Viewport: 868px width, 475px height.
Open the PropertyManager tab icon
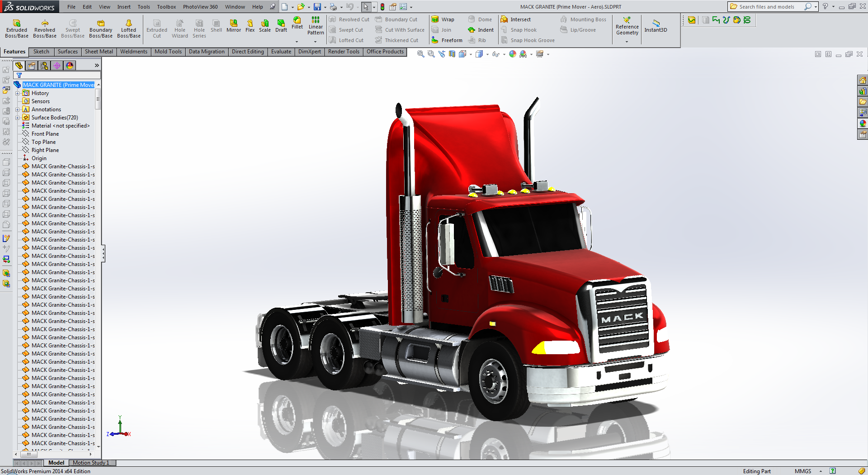pyautogui.click(x=32, y=66)
